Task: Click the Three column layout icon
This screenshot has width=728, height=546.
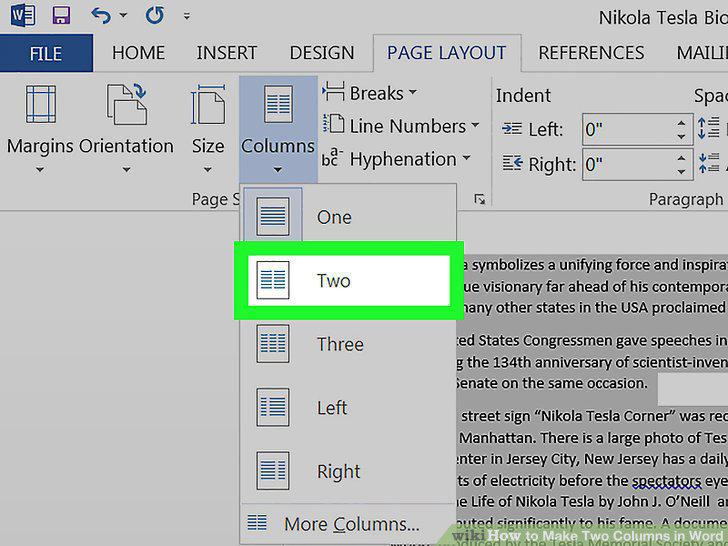Action: tap(273, 344)
